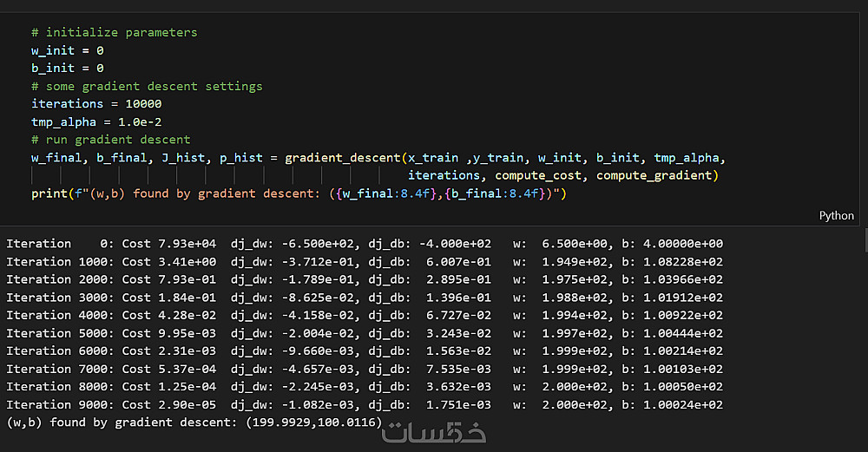Click the vertical scrollbar beside the output

coord(864,239)
